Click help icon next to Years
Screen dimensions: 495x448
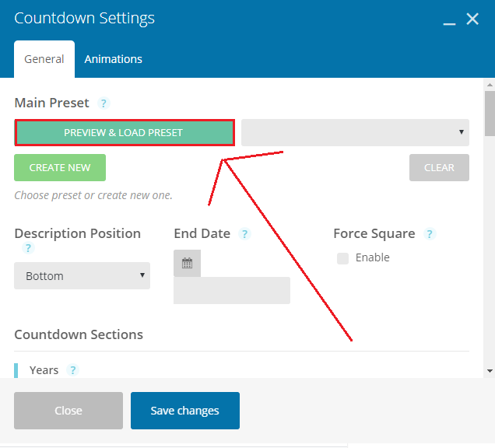pyautogui.click(x=73, y=370)
